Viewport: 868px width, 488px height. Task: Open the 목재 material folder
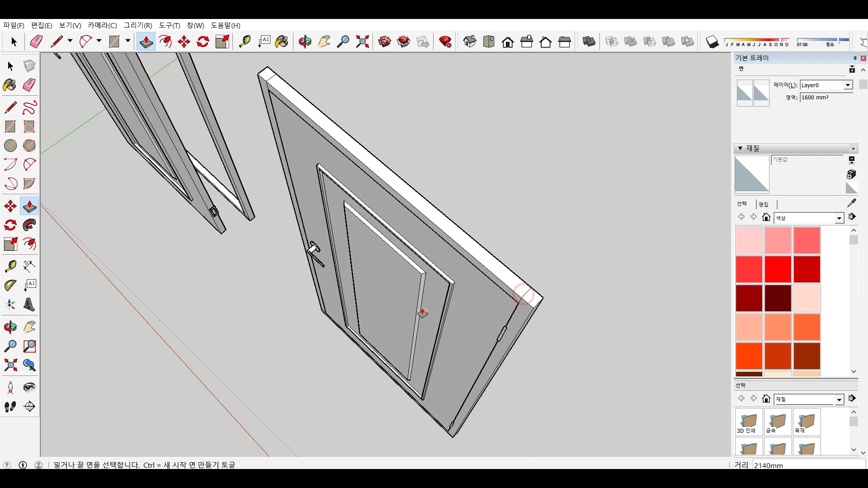tap(807, 422)
